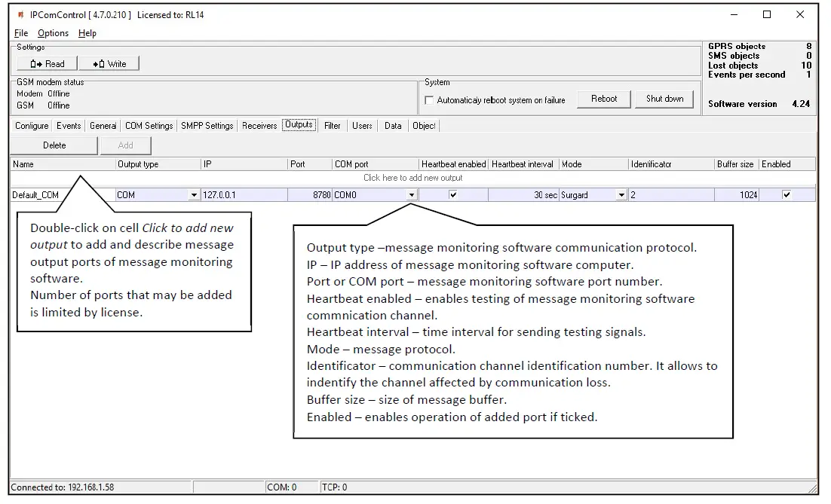Enable Automaticaly reboot system on failure

[x=428, y=99]
